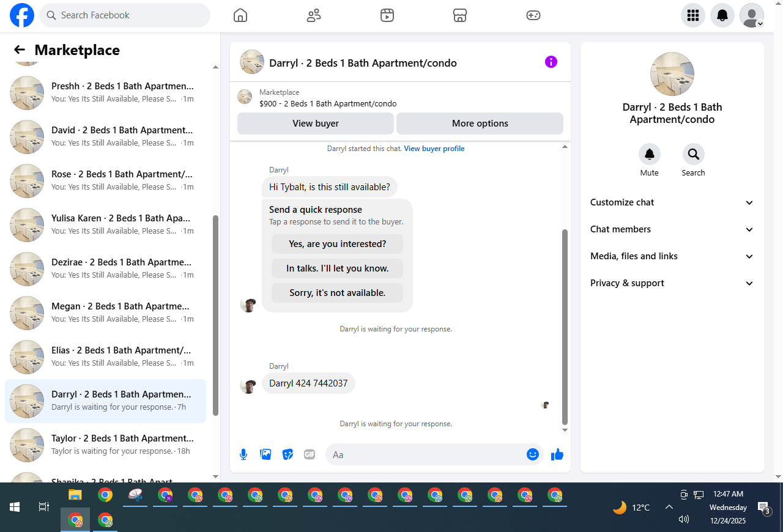Select the Darryl conversation in the list
This screenshot has width=783, height=532.
105,401
